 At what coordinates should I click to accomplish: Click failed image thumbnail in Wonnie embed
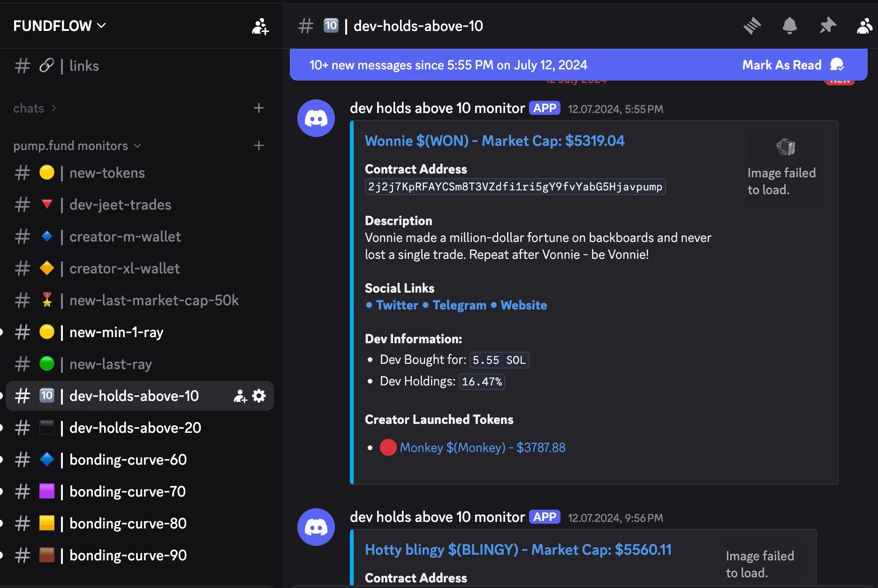tap(785, 167)
